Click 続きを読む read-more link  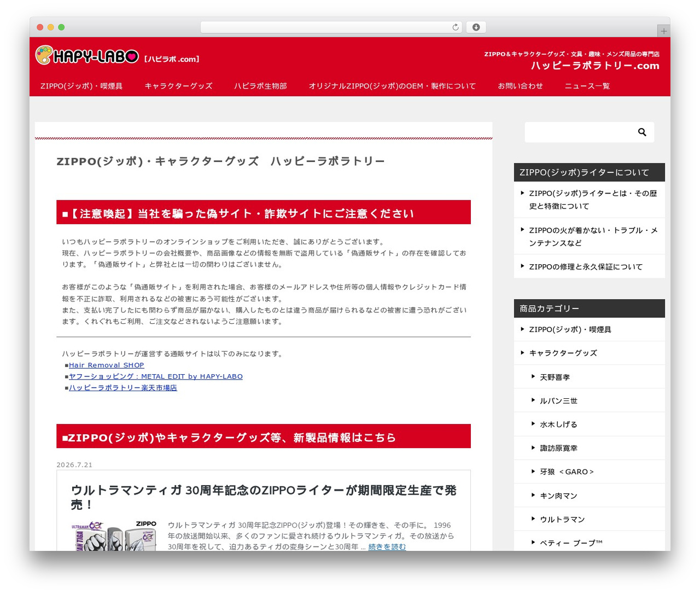pos(387,547)
